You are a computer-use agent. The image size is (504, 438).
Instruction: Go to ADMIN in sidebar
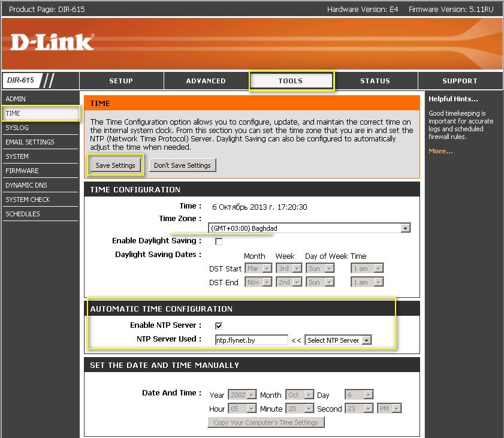tap(40, 99)
